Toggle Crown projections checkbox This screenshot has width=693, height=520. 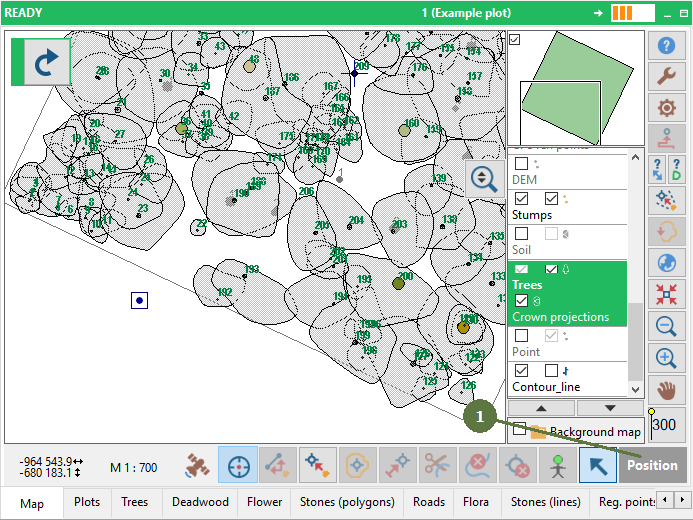pos(522,300)
